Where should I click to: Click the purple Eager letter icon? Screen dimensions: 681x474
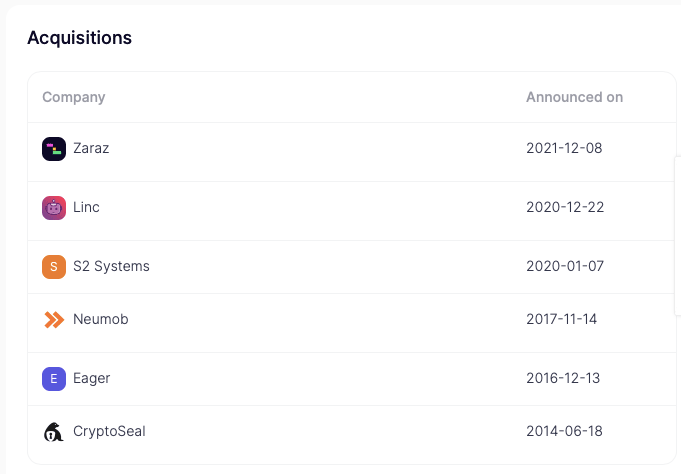point(54,379)
